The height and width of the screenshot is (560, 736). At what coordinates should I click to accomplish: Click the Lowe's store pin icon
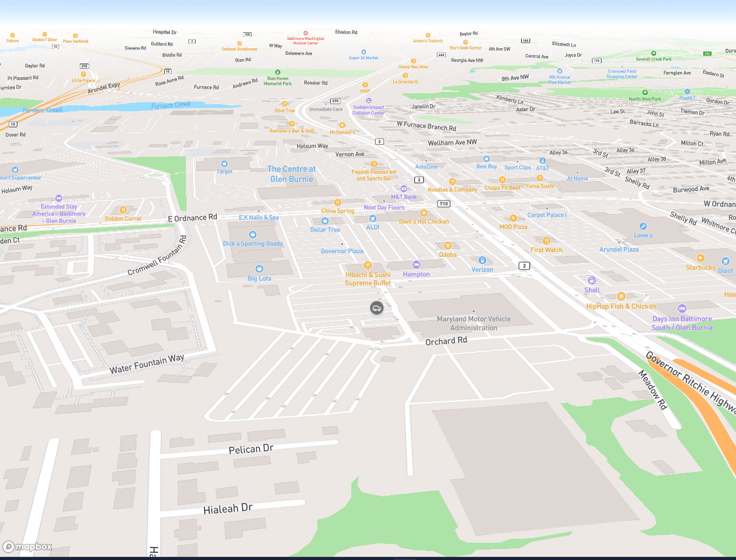[x=643, y=226]
